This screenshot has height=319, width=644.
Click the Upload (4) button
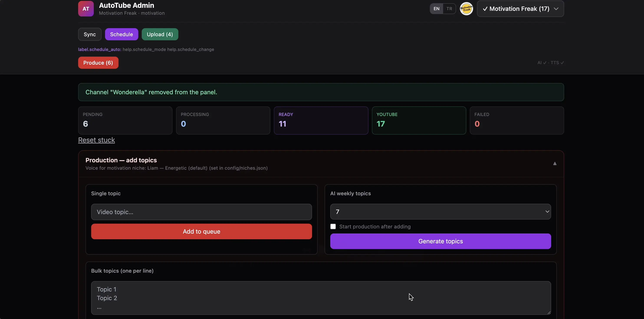(x=160, y=34)
